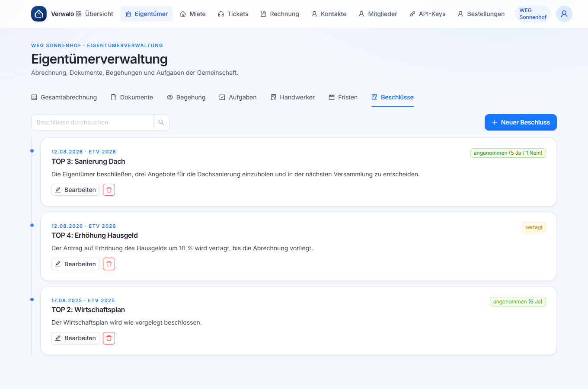Viewport: 588px width, 389px height.
Task: Switch to the Gesamtabrechnung tab
Action: (x=64, y=97)
